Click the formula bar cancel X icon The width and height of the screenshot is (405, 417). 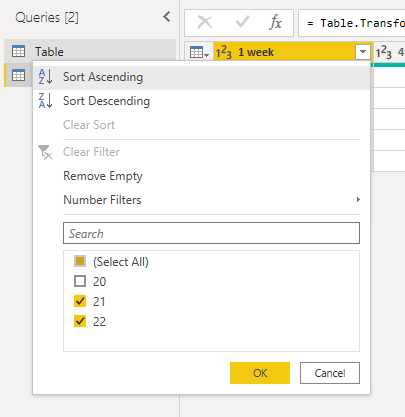pyautogui.click(x=205, y=23)
